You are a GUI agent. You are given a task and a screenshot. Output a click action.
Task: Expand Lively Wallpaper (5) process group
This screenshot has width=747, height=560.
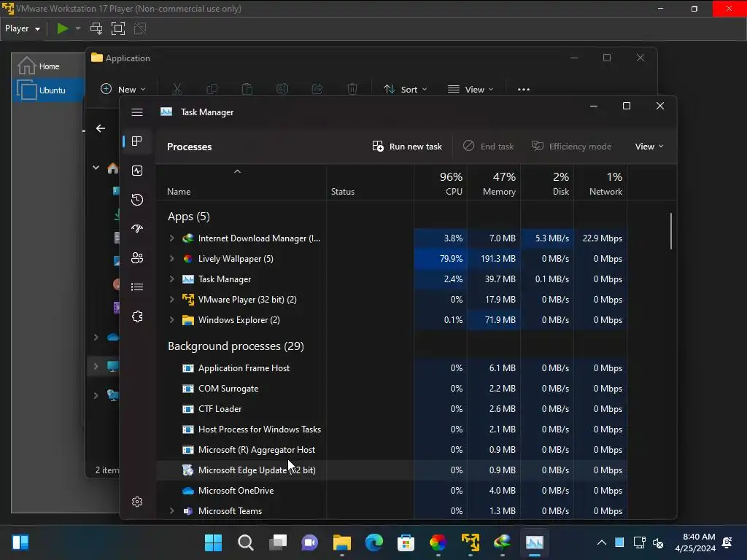[x=172, y=259]
